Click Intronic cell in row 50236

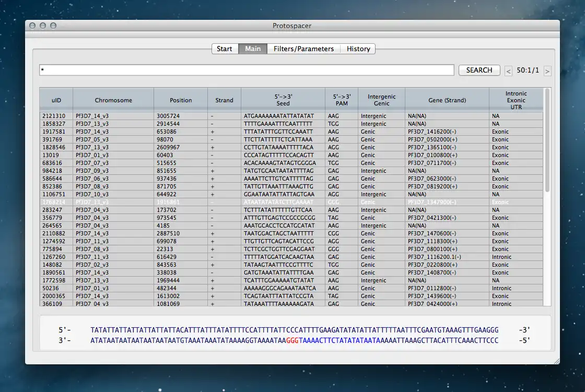[516, 288]
